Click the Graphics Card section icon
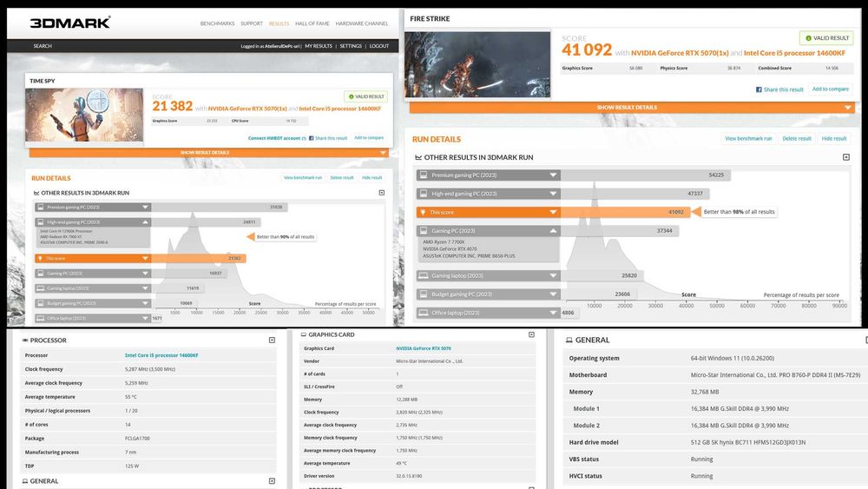This screenshot has width=868, height=489. (303, 334)
